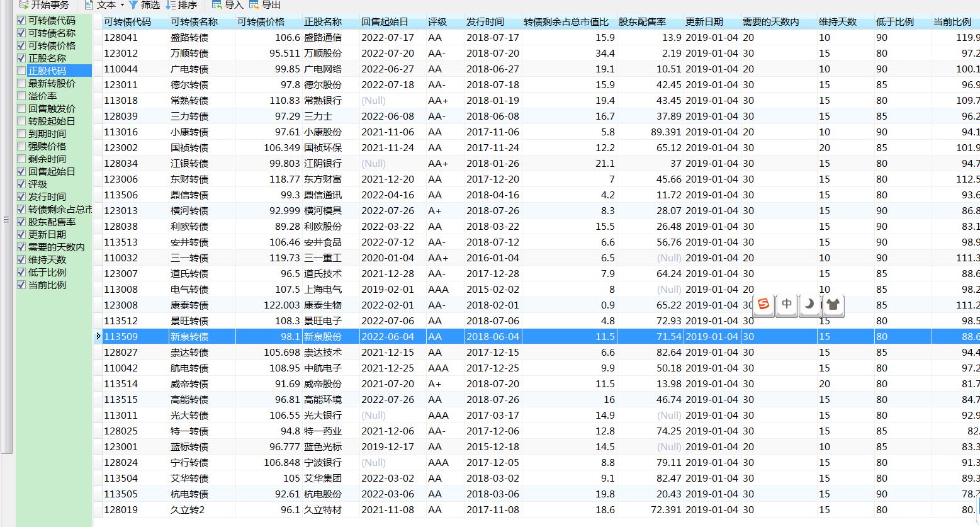Click the moon icon on the IME bar

point(809,305)
